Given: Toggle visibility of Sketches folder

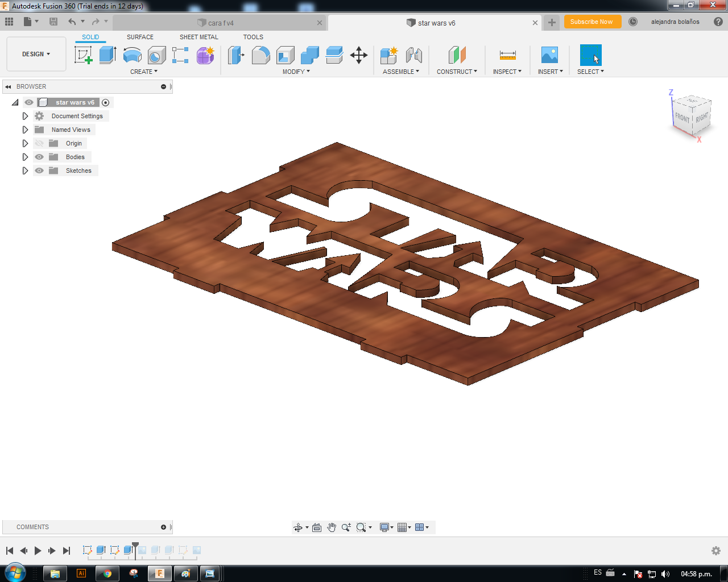Looking at the screenshot, I should tap(39, 171).
